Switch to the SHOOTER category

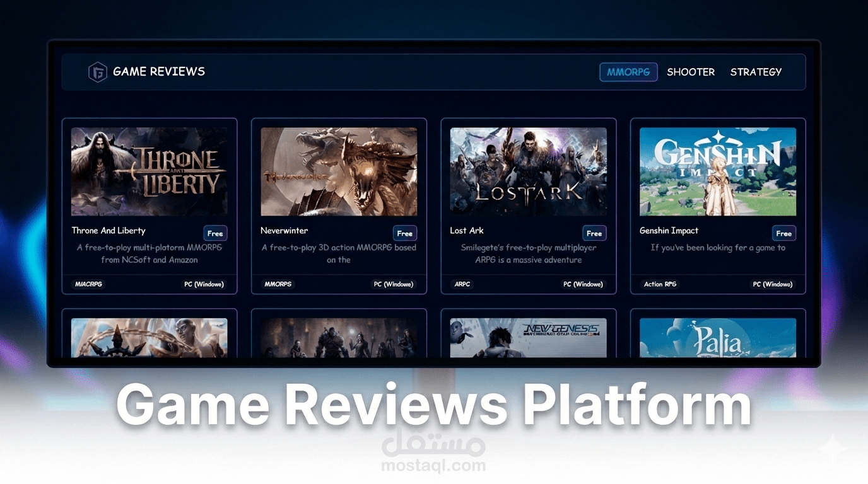691,72
